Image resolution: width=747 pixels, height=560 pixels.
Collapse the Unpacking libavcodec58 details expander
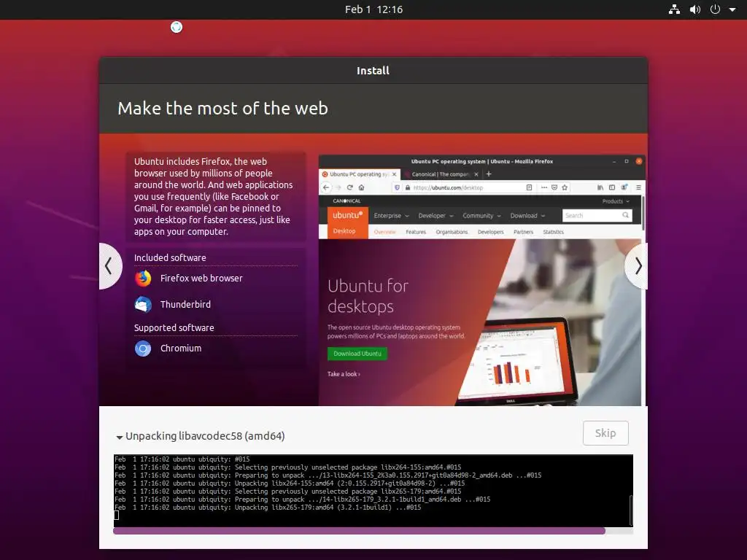tap(120, 437)
